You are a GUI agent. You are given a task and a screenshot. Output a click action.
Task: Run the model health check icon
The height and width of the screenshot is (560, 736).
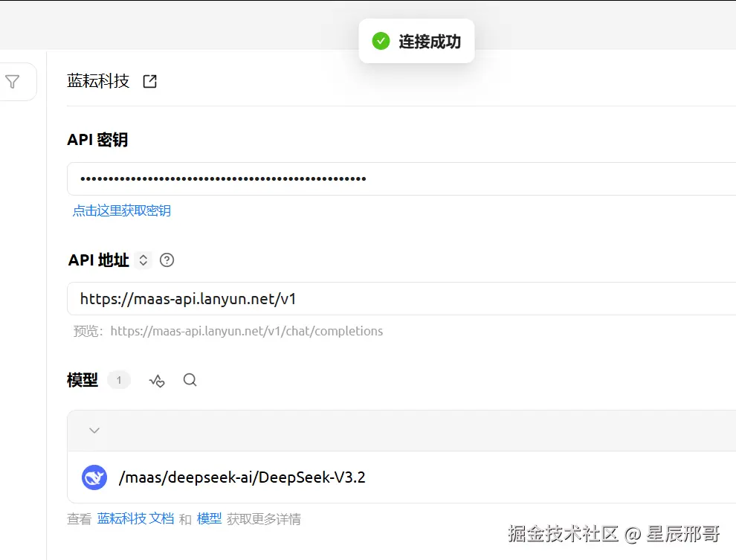point(157,380)
